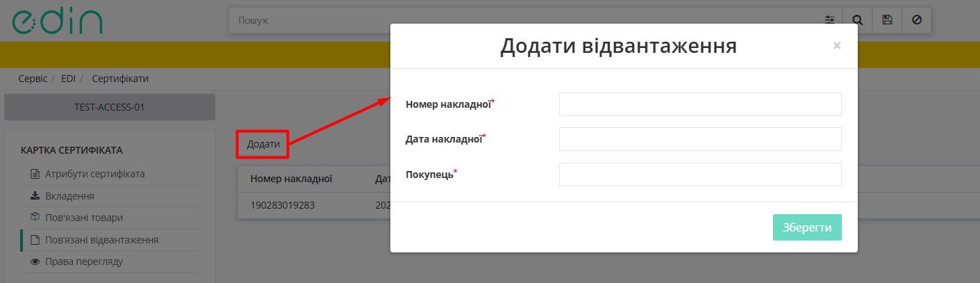Open the Сервіс breadcrumb link

[33, 79]
